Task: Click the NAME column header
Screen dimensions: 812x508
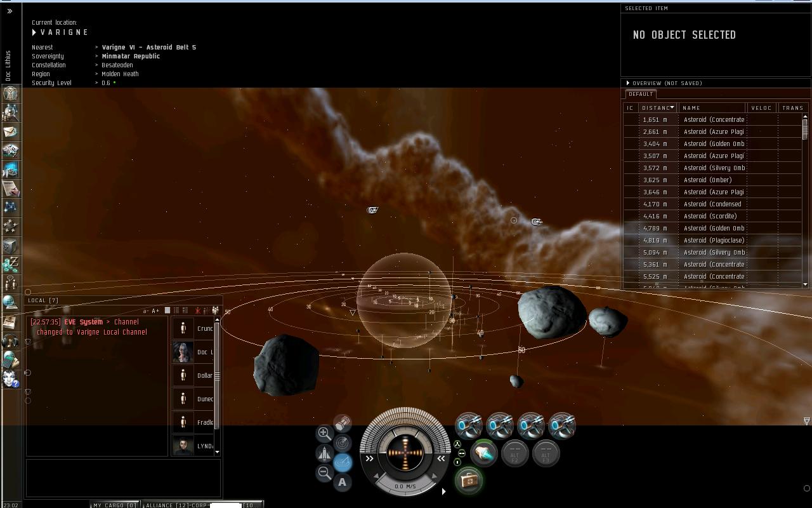Action: click(x=712, y=108)
